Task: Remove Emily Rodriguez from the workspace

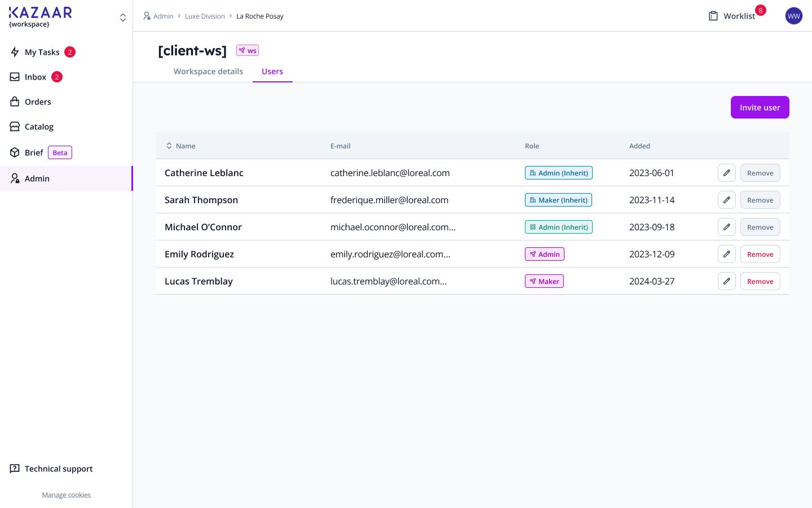Action: coord(760,254)
